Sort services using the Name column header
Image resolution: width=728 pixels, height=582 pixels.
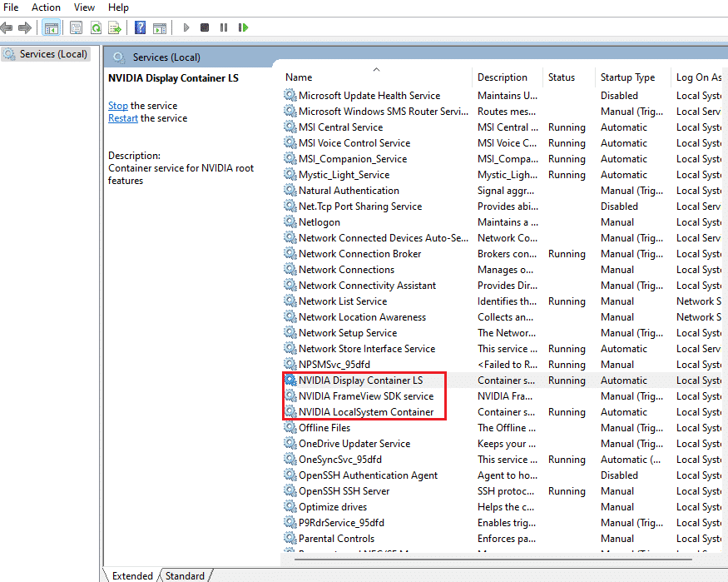(x=299, y=77)
